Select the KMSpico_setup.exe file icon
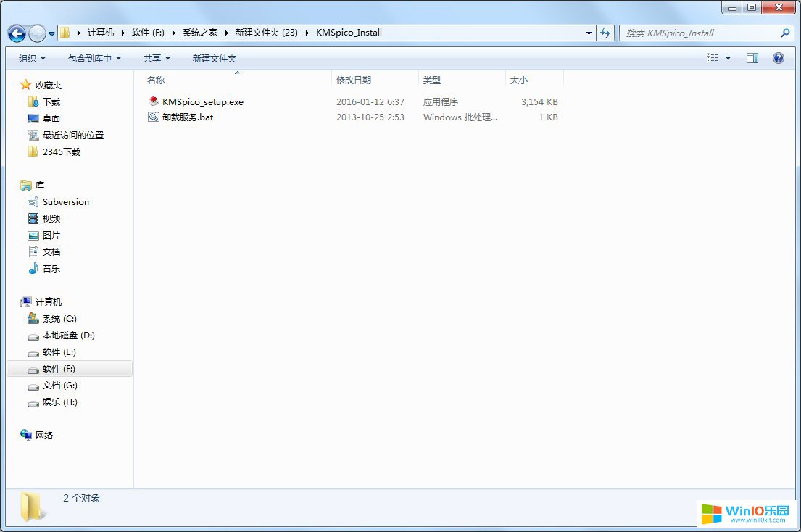The image size is (801, 532). click(x=154, y=101)
